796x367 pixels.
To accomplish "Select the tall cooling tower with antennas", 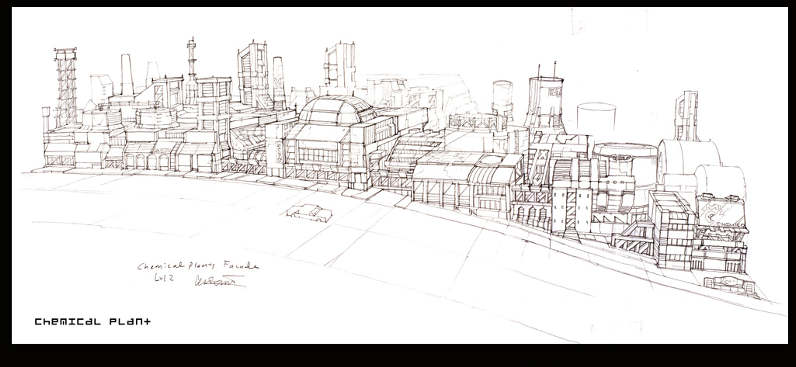I will [x=545, y=100].
